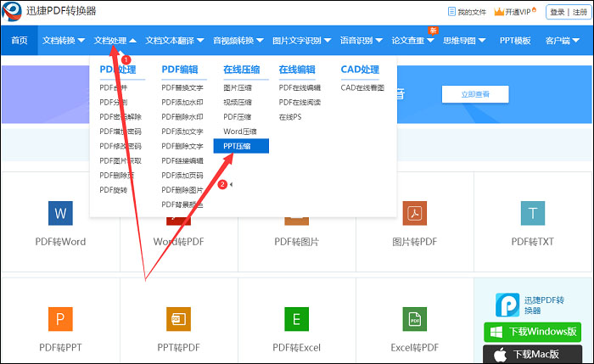The height and width of the screenshot is (364, 594).
Task: Open the PPT模板 nav item
Action: click(515, 41)
